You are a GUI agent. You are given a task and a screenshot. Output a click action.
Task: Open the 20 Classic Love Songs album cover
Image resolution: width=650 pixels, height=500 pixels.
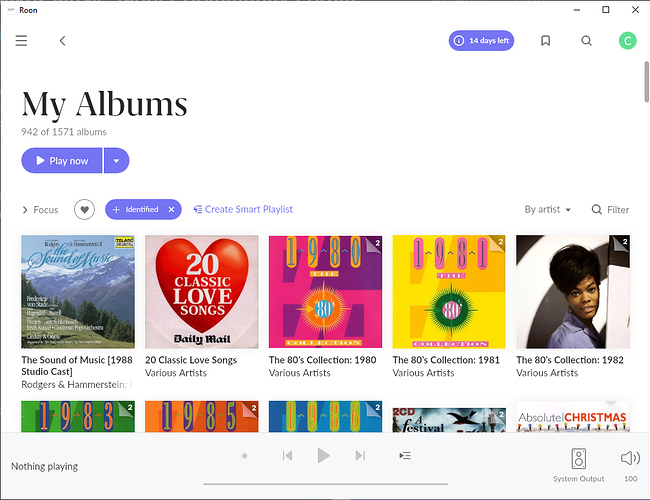[x=201, y=291]
